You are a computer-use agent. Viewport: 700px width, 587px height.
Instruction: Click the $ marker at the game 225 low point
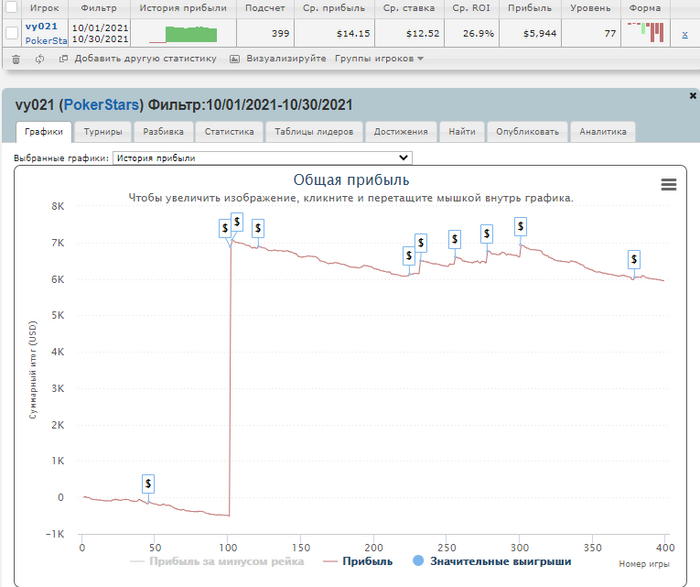pos(409,256)
